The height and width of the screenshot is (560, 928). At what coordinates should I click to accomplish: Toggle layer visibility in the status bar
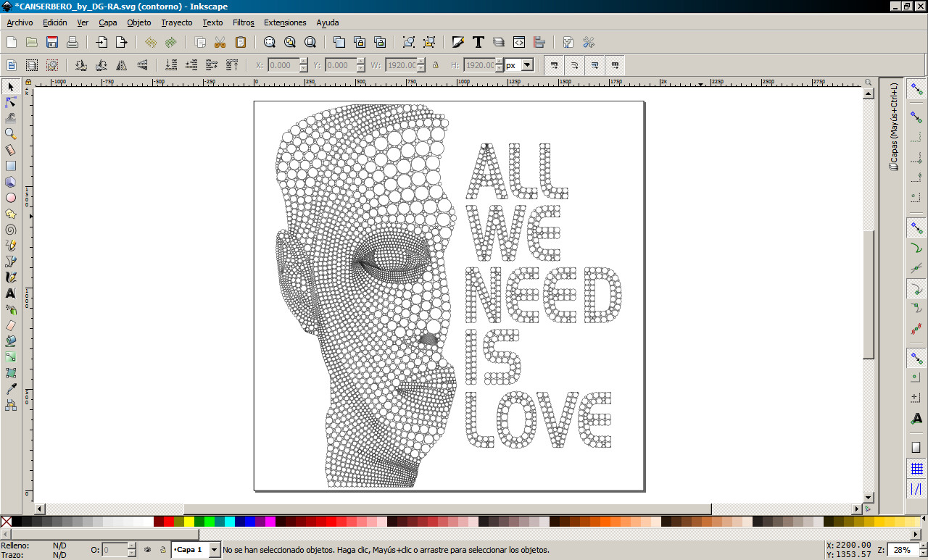click(x=147, y=549)
